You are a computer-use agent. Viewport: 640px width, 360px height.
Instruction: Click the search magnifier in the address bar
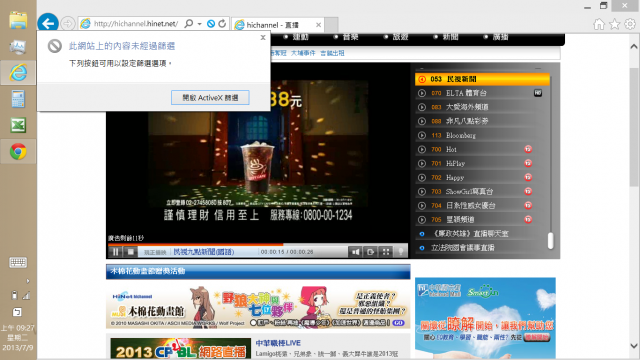(x=189, y=24)
